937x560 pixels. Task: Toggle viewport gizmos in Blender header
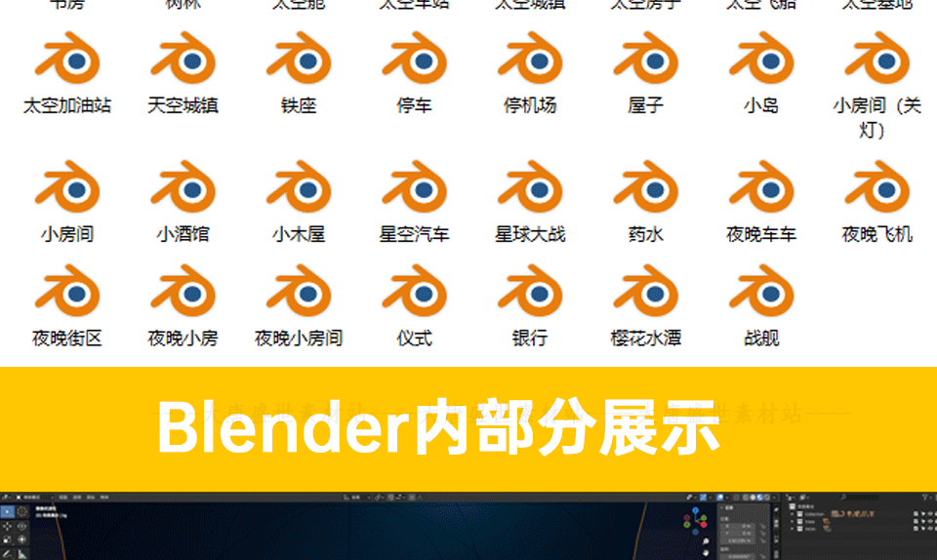(x=704, y=498)
